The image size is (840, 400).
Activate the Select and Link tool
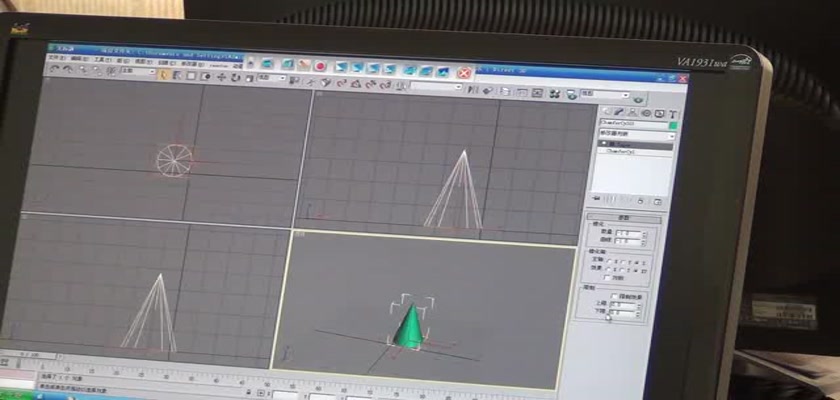[83, 70]
